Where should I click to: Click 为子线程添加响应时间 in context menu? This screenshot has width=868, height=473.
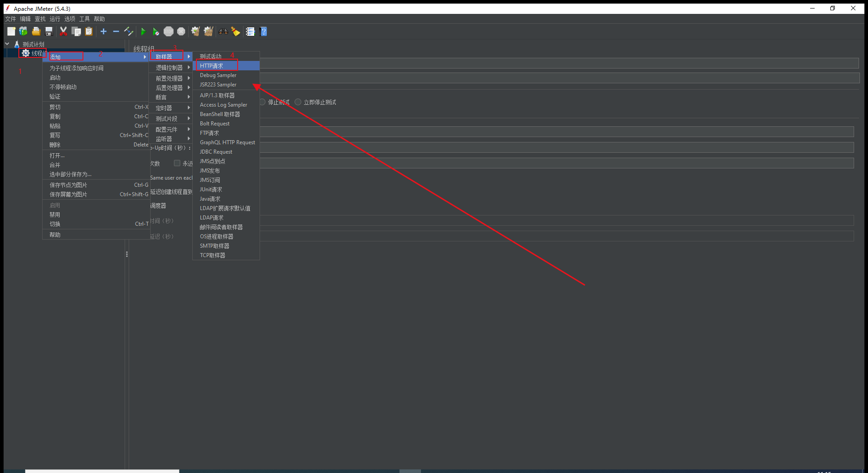(x=96, y=68)
